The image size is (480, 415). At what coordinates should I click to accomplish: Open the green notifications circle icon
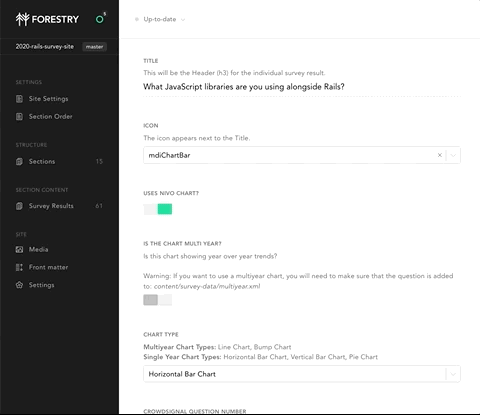pos(99,19)
